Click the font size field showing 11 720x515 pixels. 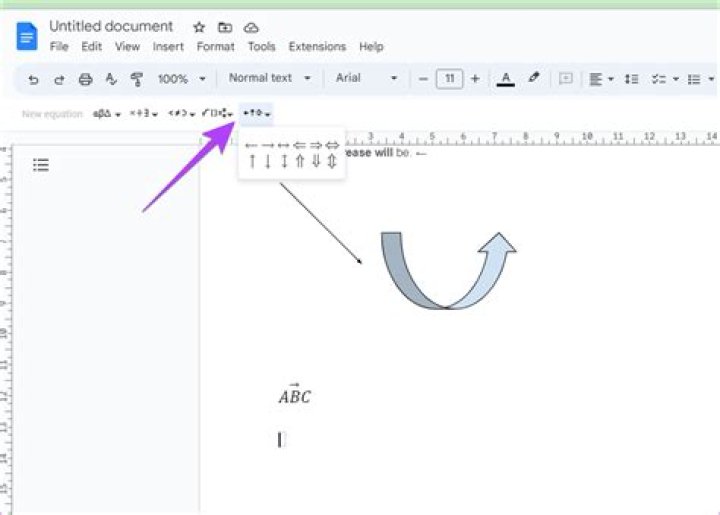coord(449,78)
